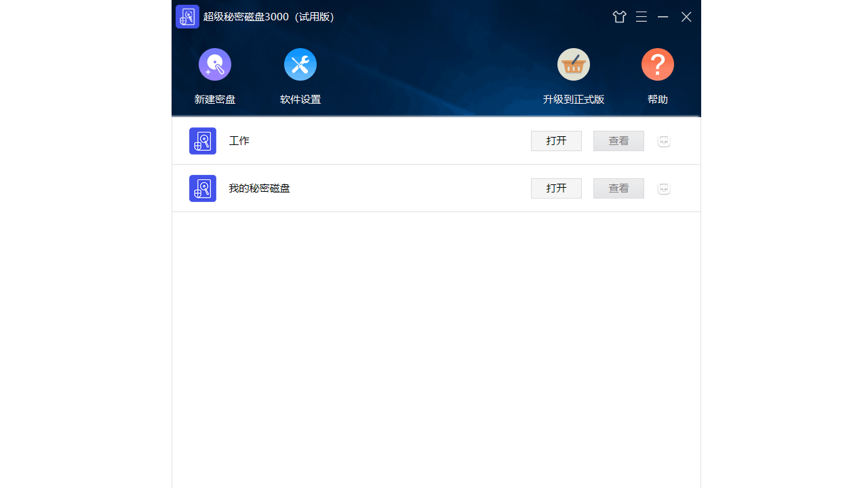Viewport: 868px width, 488px height.
Task: Click 查看 for 我的秘密磁盘
Action: point(618,188)
